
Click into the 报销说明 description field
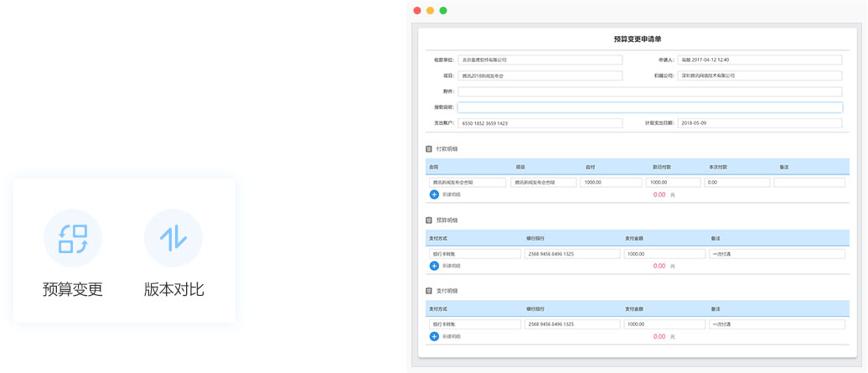649,107
